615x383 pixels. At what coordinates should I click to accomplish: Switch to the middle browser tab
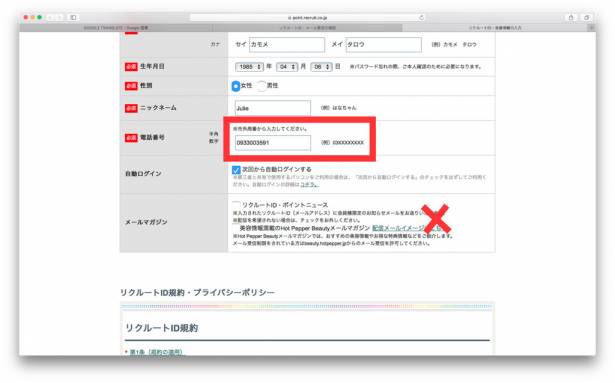click(308, 28)
